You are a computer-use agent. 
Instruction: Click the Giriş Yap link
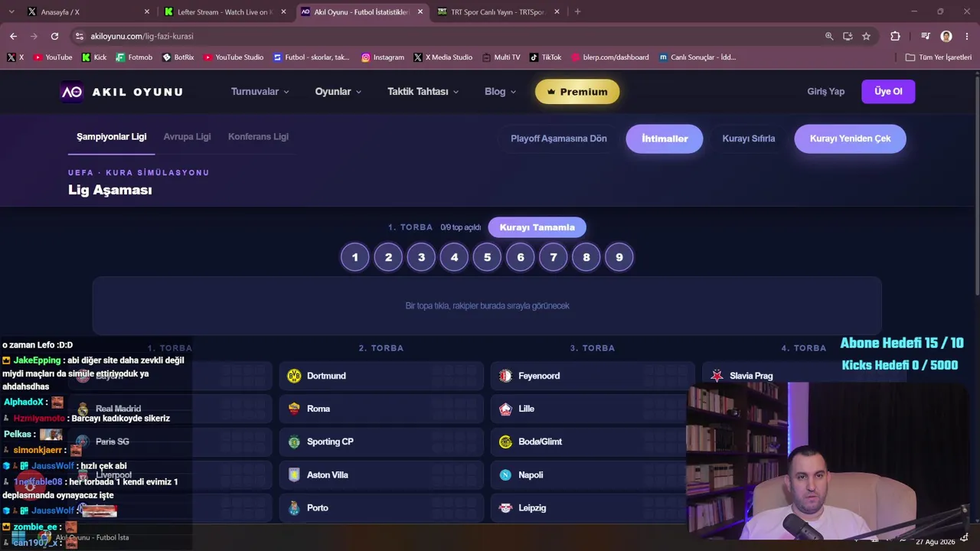click(x=825, y=92)
